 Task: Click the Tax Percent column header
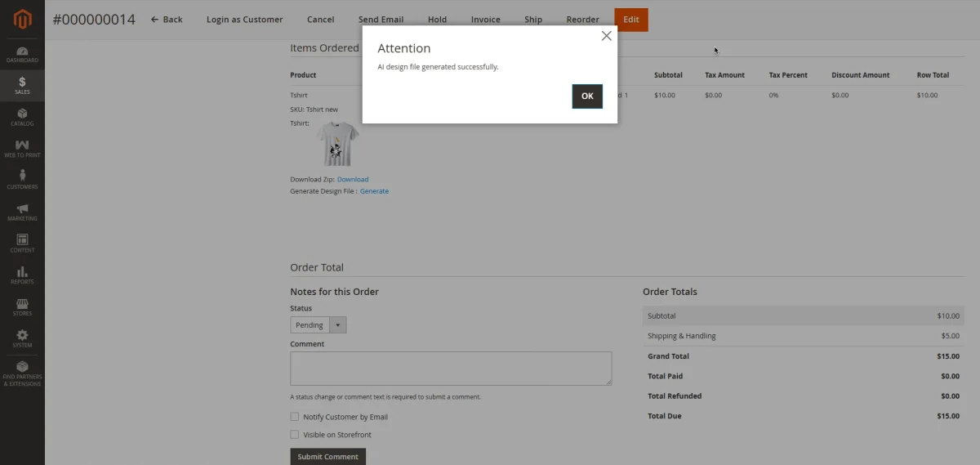coord(788,75)
